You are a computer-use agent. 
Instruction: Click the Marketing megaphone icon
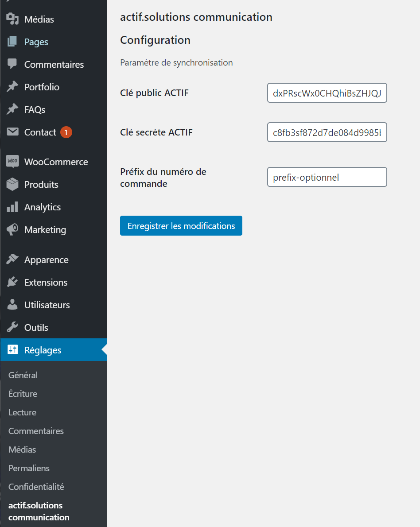[12, 229]
